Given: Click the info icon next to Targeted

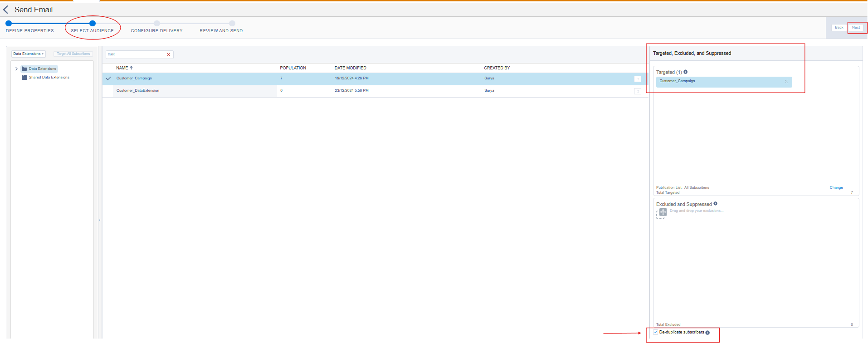Looking at the screenshot, I should [x=685, y=72].
